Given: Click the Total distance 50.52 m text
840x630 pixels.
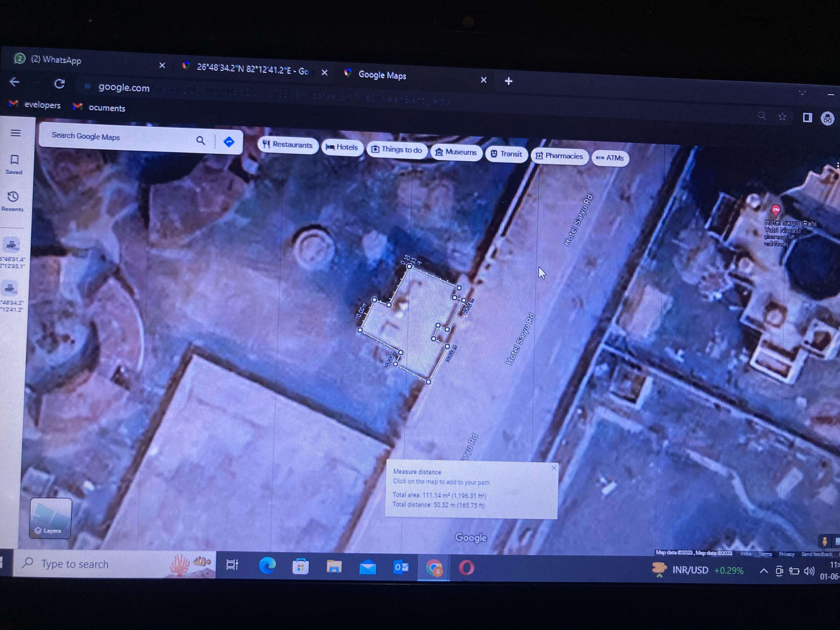Looking at the screenshot, I should 439,505.
